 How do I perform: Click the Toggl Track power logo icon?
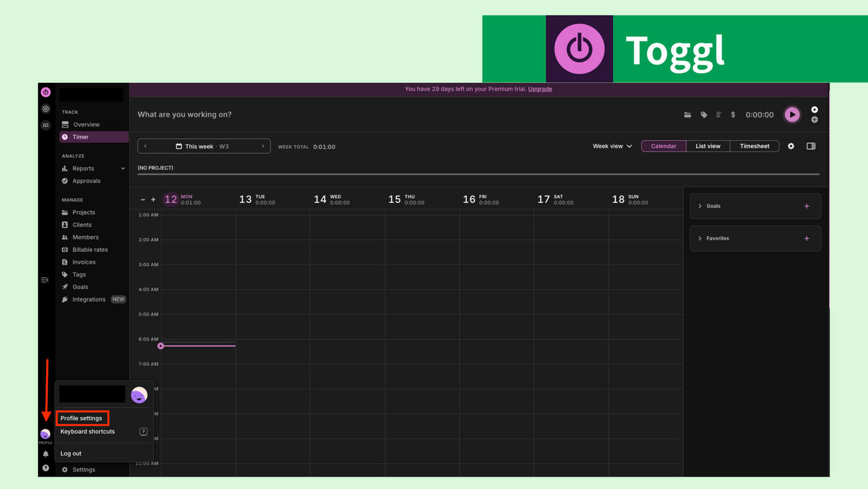[45, 92]
